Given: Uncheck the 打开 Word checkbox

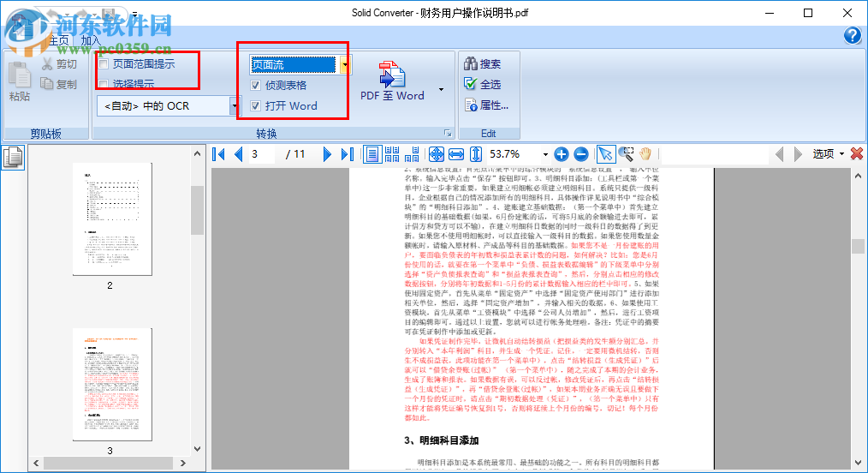Looking at the screenshot, I should click(x=255, y=105).
